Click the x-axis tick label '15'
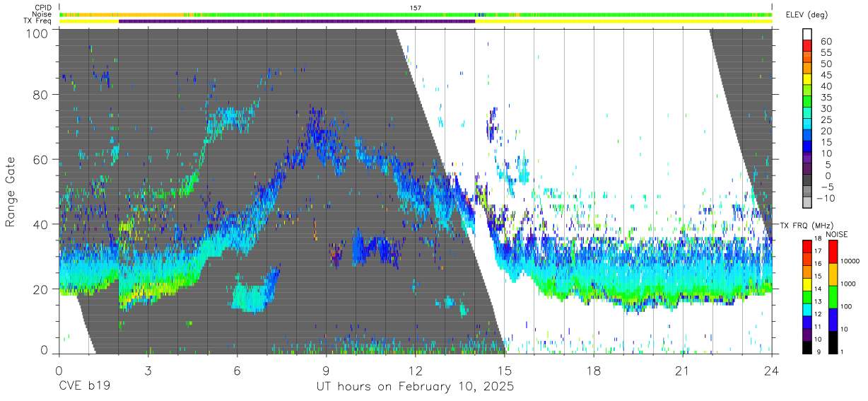 tap(504, 371)
